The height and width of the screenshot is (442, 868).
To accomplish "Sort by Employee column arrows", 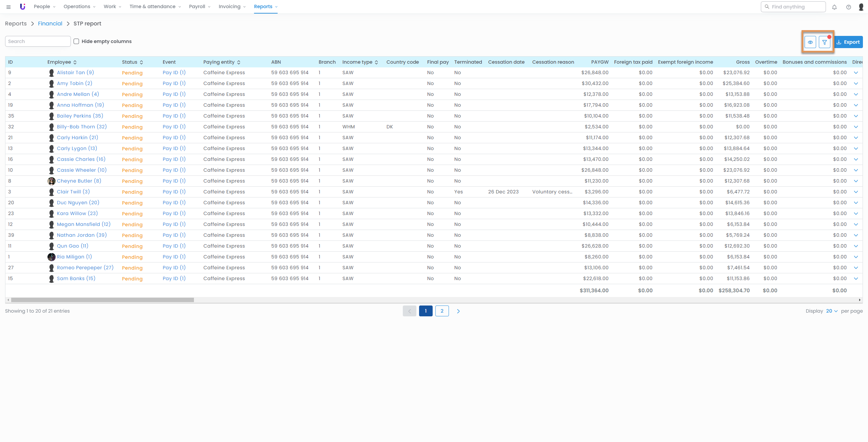I will [x=75, y=62].
